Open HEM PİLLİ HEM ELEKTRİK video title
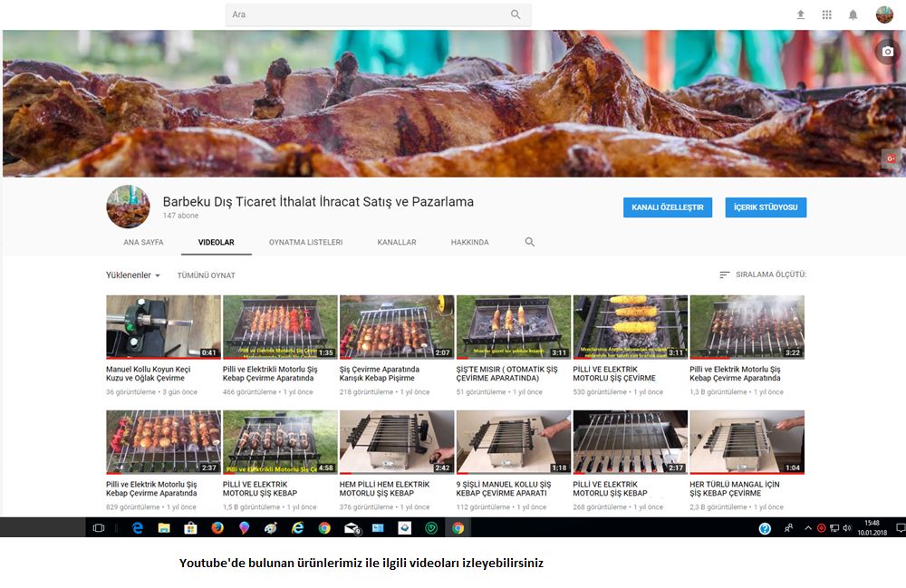Viewport: 906px width, 588px height. [x=384, y=488]
